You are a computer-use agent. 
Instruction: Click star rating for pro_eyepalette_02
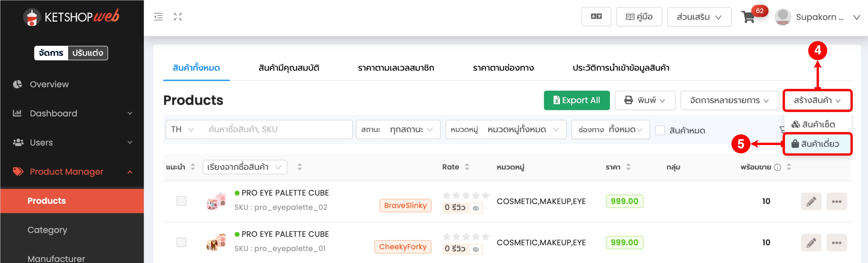point(466,195)
